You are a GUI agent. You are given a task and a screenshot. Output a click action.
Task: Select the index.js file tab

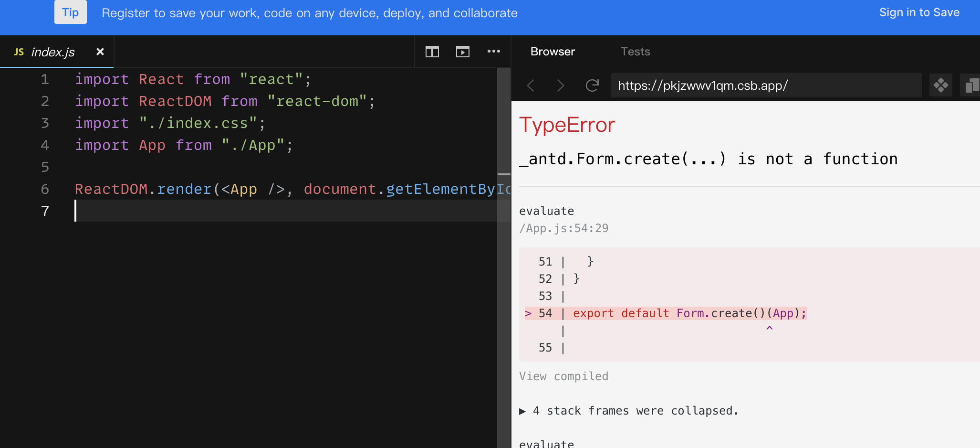[57, 52]
